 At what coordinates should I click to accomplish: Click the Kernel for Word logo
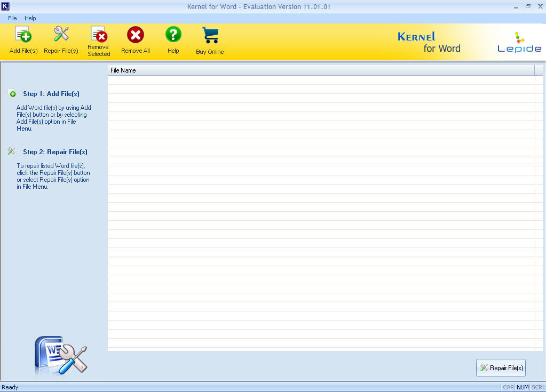[x=429, y=43]
